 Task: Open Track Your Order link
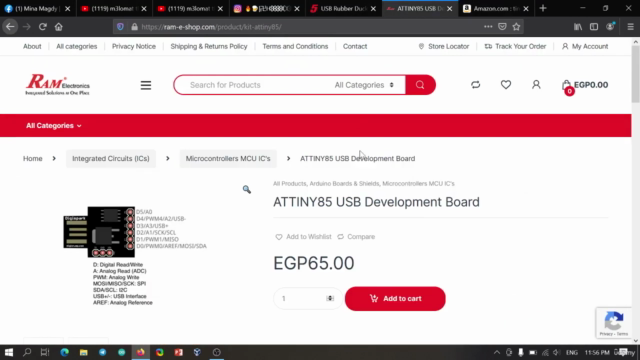[516, 47]
